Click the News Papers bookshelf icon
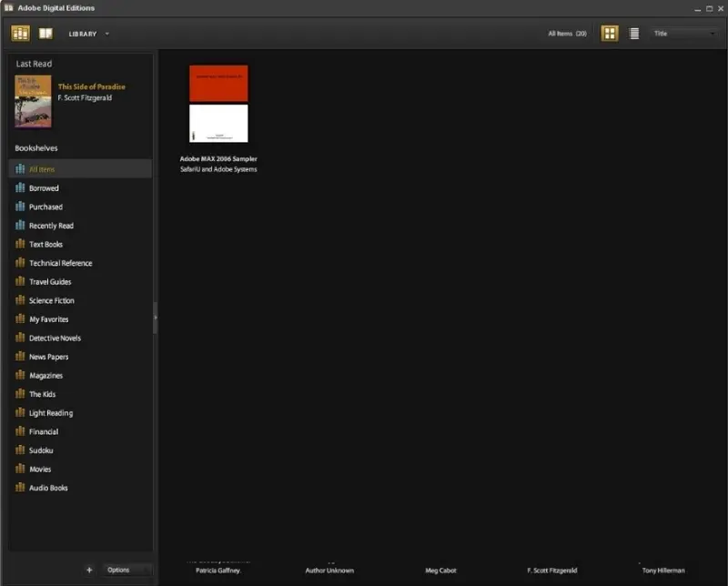This screenshot has width=728, height=586. [x=20, y=356]
